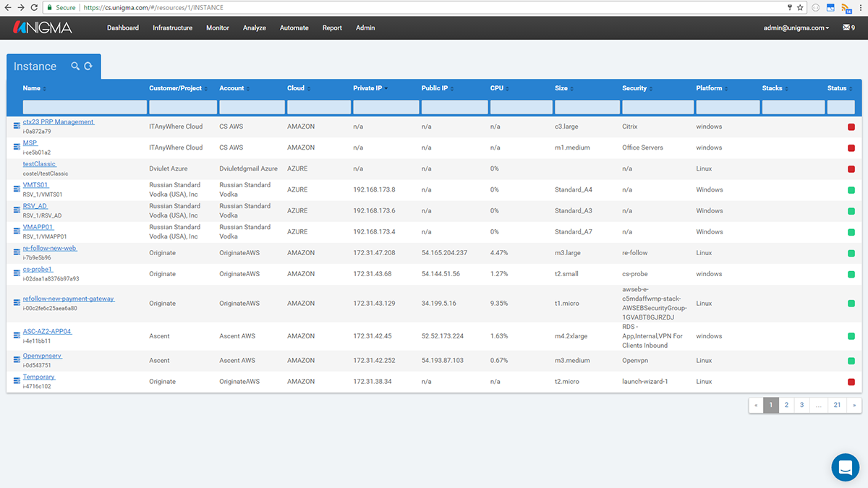Refresh the Instance list
The height and width of the screenshot is (488, 868).
click(x=88, y=67)
